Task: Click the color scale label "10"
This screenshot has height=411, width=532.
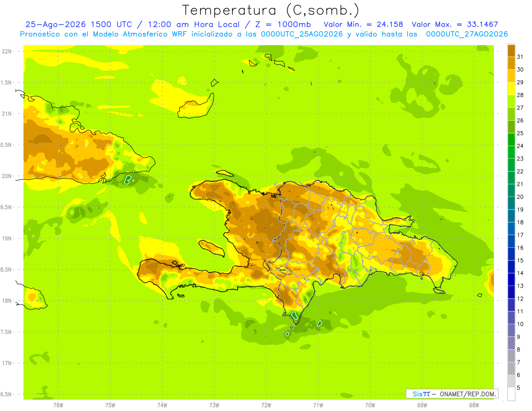Action: coord(520,324)
